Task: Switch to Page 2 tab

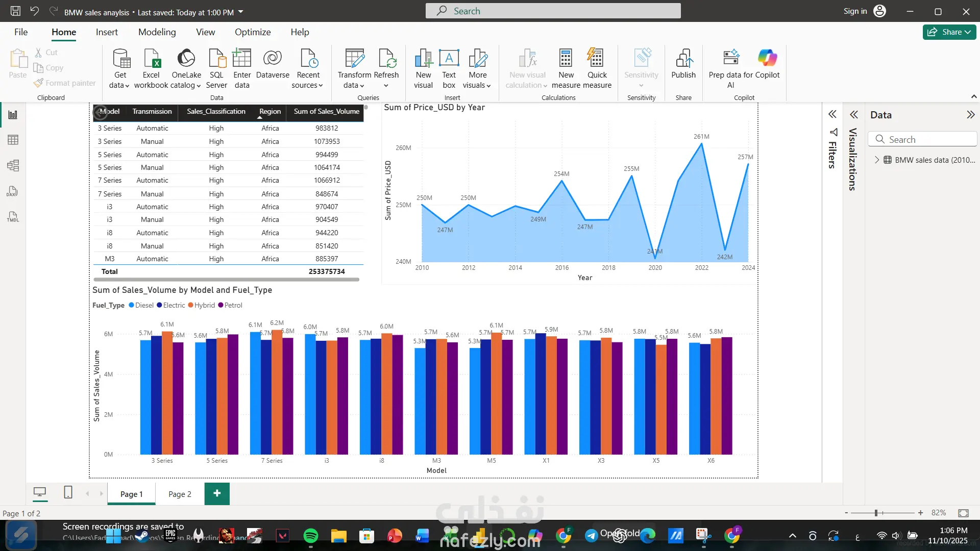Action: point(180,494)
